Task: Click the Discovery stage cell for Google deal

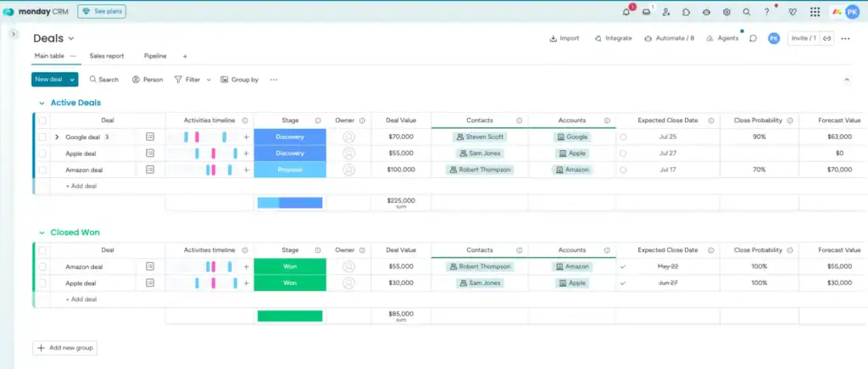Action: (x=290, y=137)
